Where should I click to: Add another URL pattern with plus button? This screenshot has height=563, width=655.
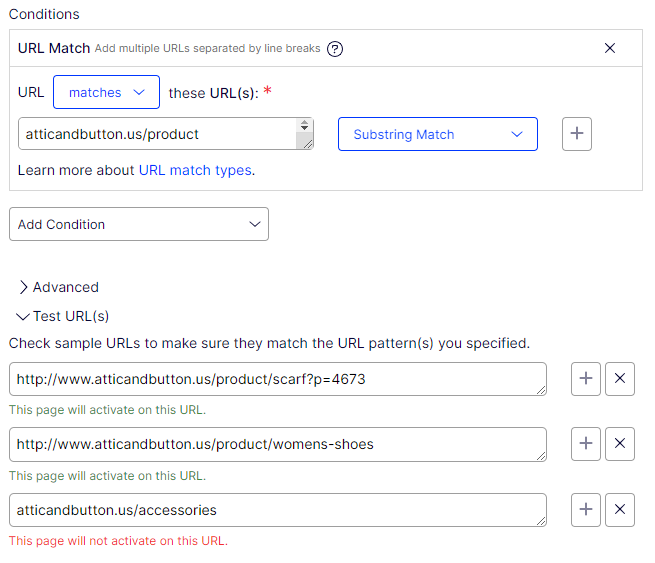click(577, 134)
